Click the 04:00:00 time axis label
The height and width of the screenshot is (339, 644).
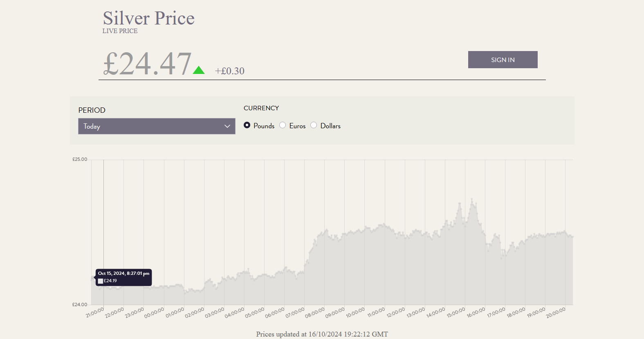235,312
